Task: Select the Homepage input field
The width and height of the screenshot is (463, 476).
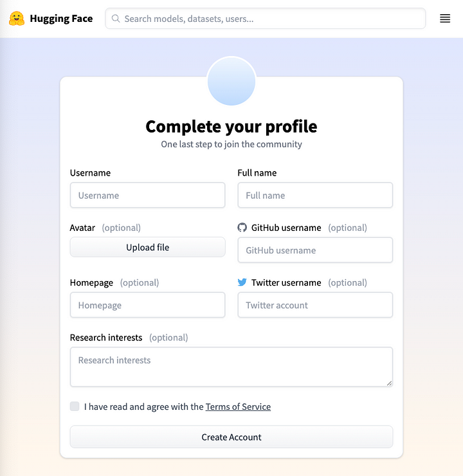Action: coord(148,306)
